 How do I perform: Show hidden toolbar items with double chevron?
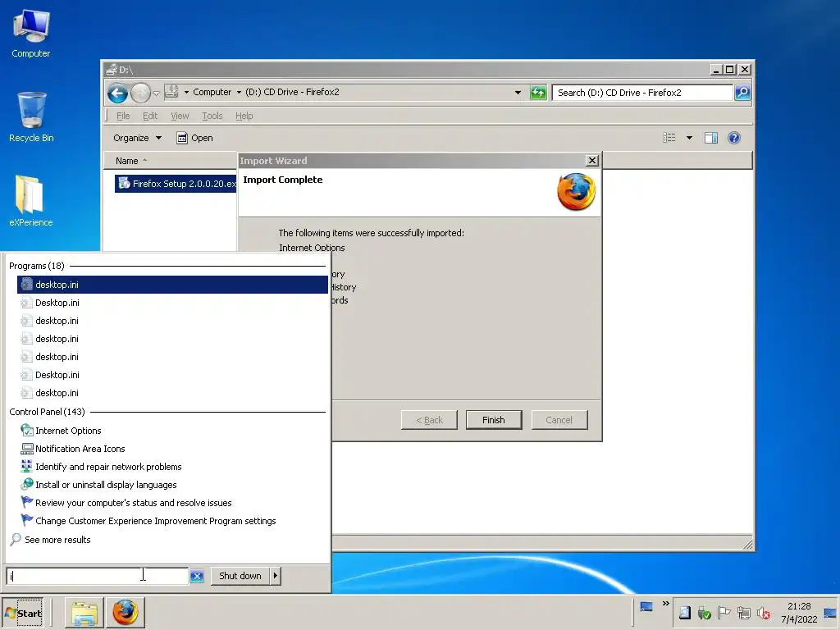tap(665, 604)
